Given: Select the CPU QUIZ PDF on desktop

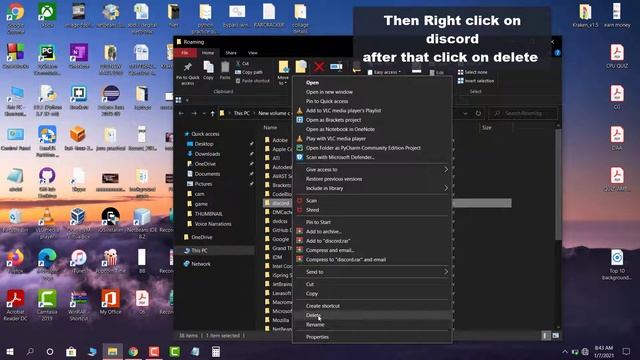Looking at the screenshot, I should click(617, 56).
